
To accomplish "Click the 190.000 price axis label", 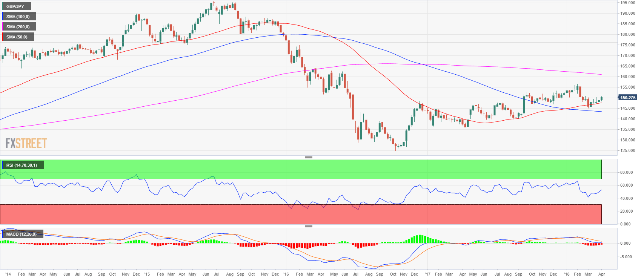I will point(628,13).
